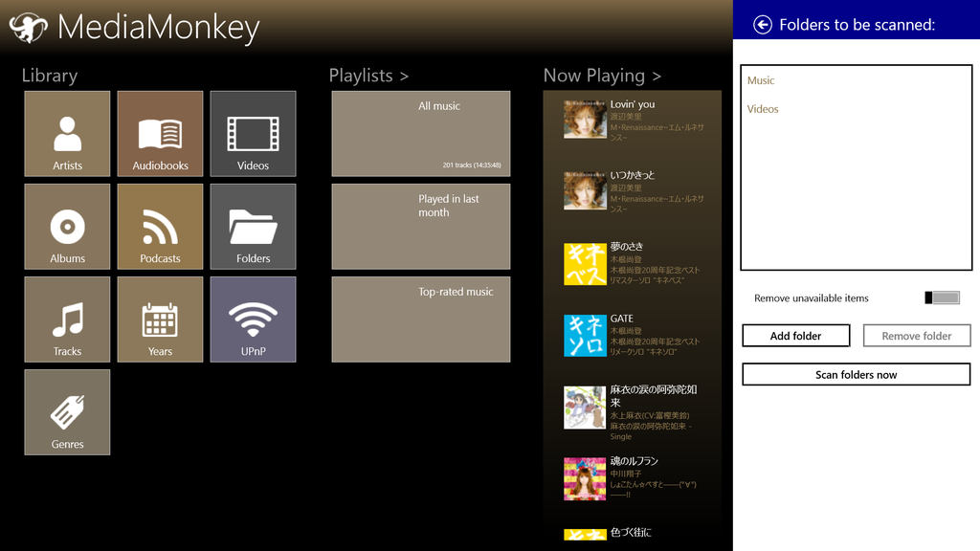Select the 色づく街に track title
This screenshot has width=980, height=551.
pos(630,532)
